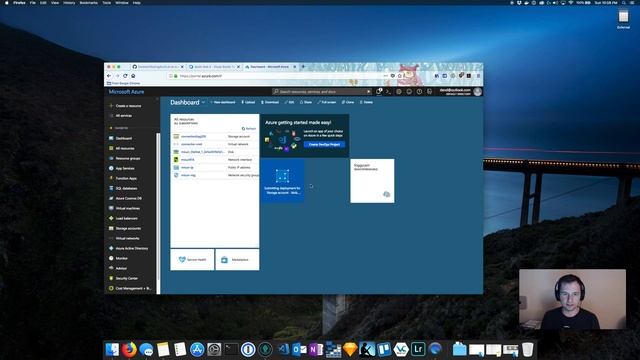Open the Microsoft Azure home link

pos(127,92)
